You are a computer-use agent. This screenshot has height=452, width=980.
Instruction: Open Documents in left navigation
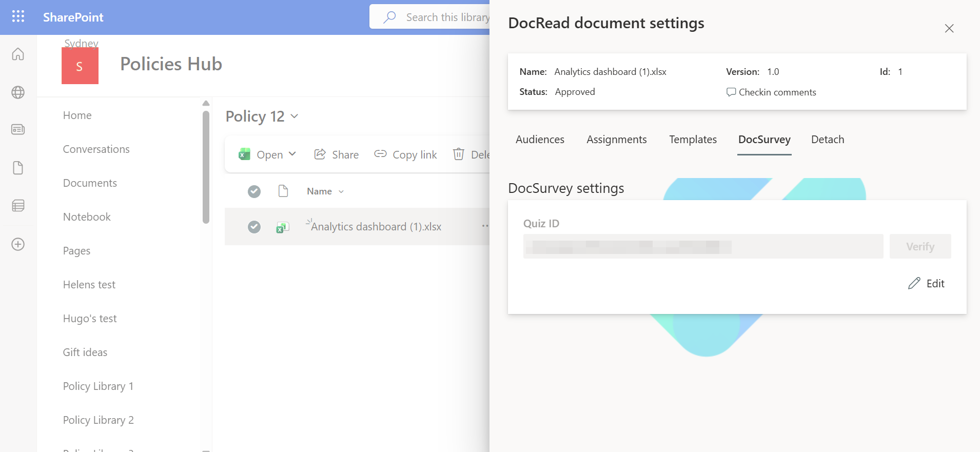(x=90, y=183)
